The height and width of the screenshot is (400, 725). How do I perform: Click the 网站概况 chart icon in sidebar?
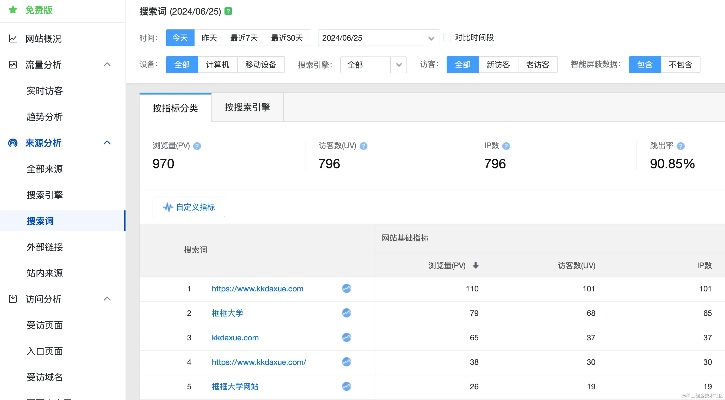(x=12, y=39)
